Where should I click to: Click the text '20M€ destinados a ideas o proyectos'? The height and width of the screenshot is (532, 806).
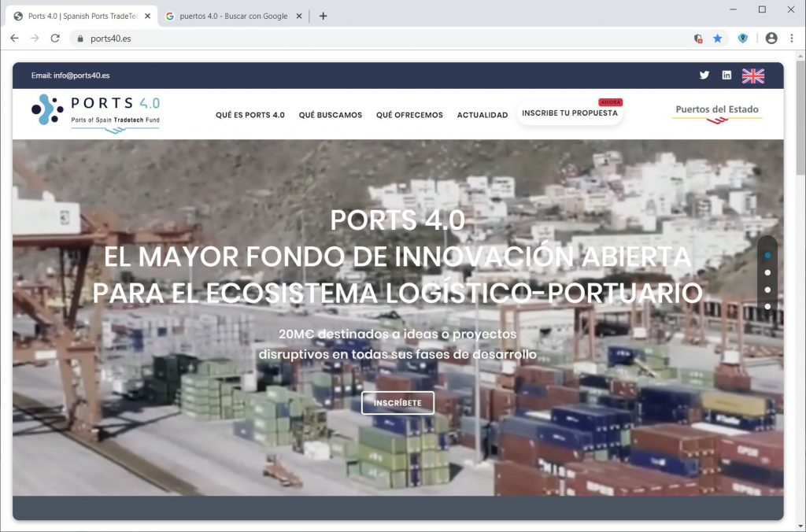click(397, 334)
